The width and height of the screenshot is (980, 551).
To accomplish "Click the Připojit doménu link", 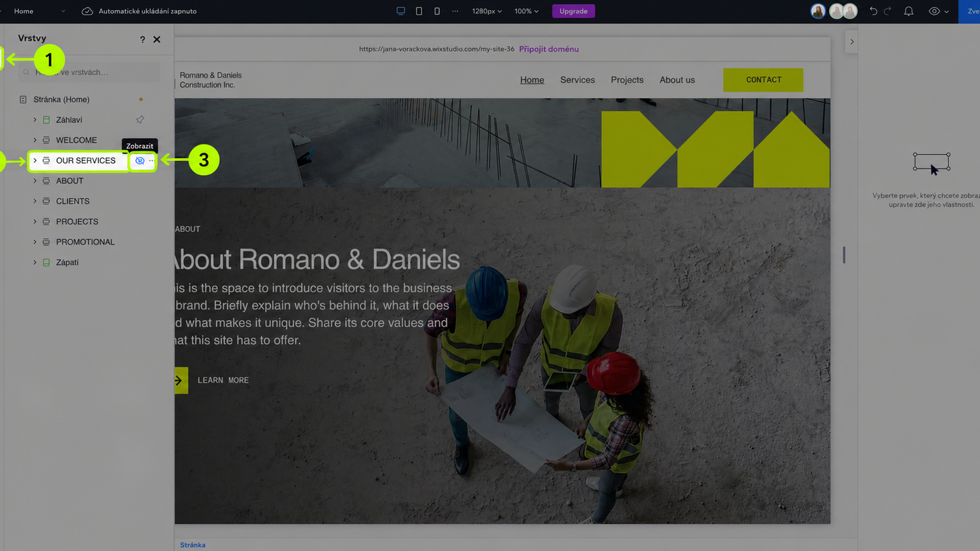I will pyautogui.click(x=549, y=49).
